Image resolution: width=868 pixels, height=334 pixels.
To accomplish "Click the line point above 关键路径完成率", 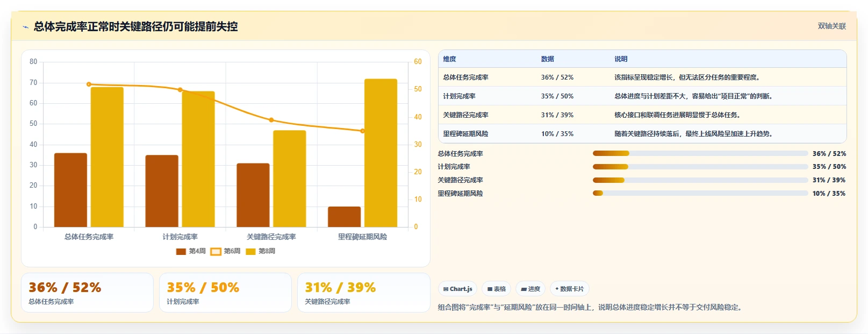I will coord(271,120).
